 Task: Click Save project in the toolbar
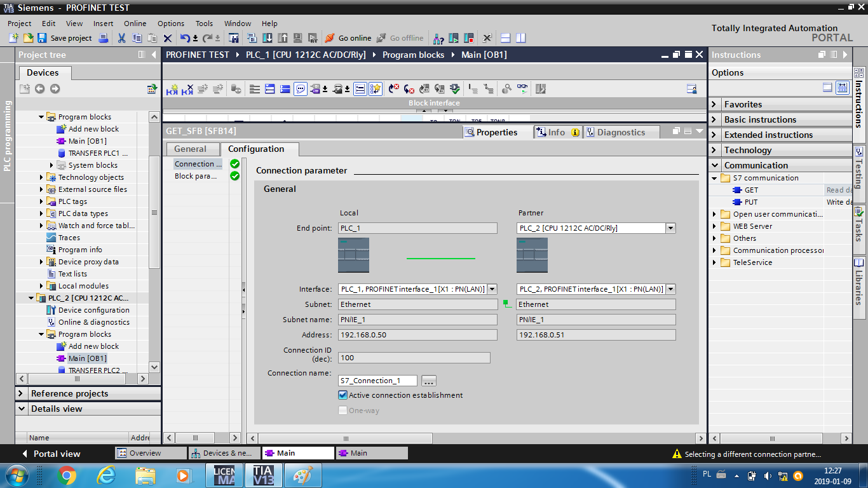click(65, 38)
